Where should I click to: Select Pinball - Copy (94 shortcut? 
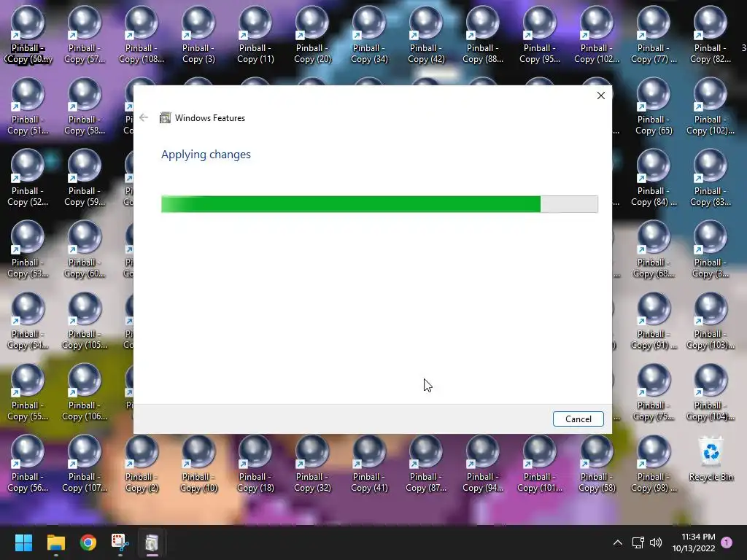[483, 464]
